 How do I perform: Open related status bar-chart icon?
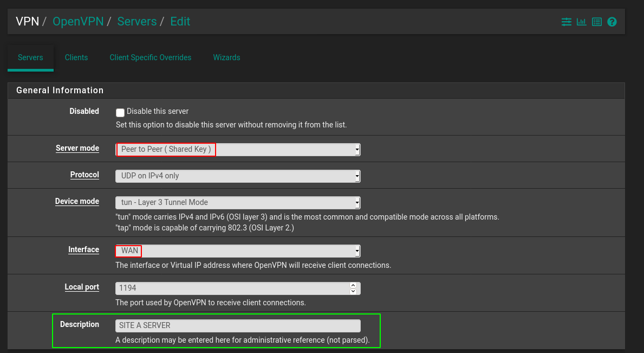[x=582, y=22]
